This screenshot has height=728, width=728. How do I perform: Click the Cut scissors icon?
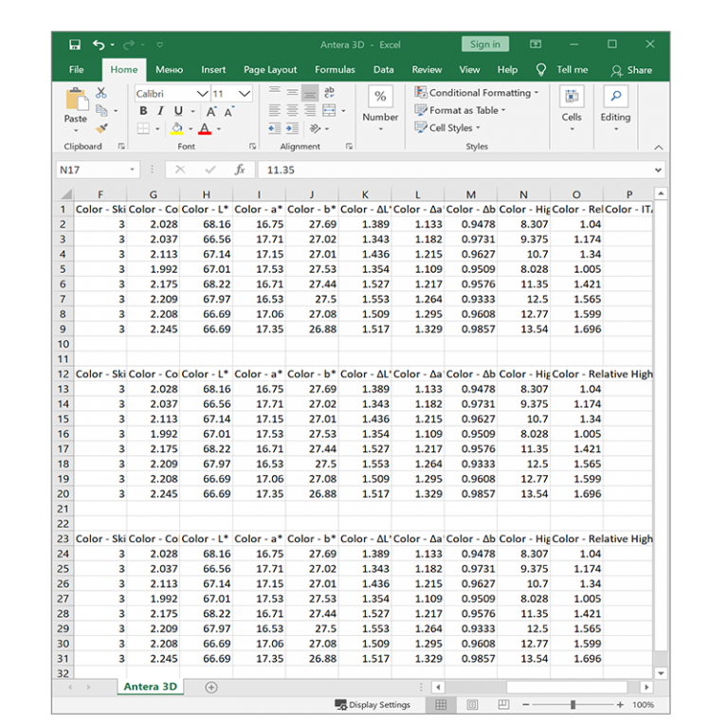pyautogui.click(x=101, y=93)
